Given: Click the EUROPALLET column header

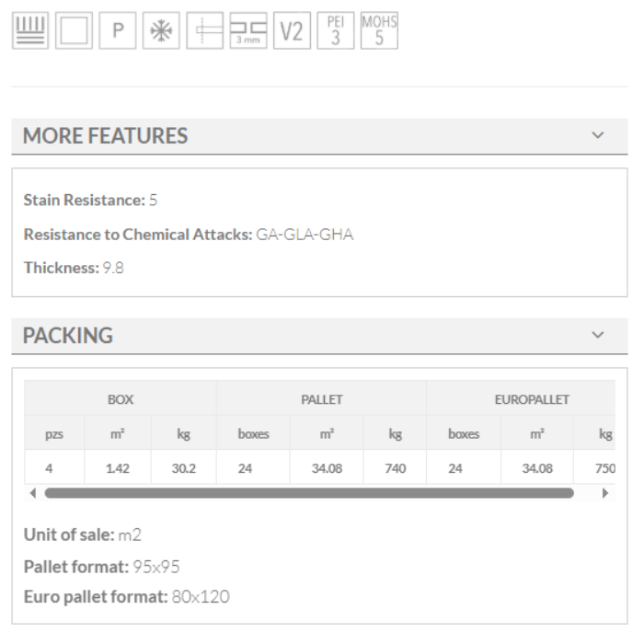Looking at the screenshot, I should [532, 400].
